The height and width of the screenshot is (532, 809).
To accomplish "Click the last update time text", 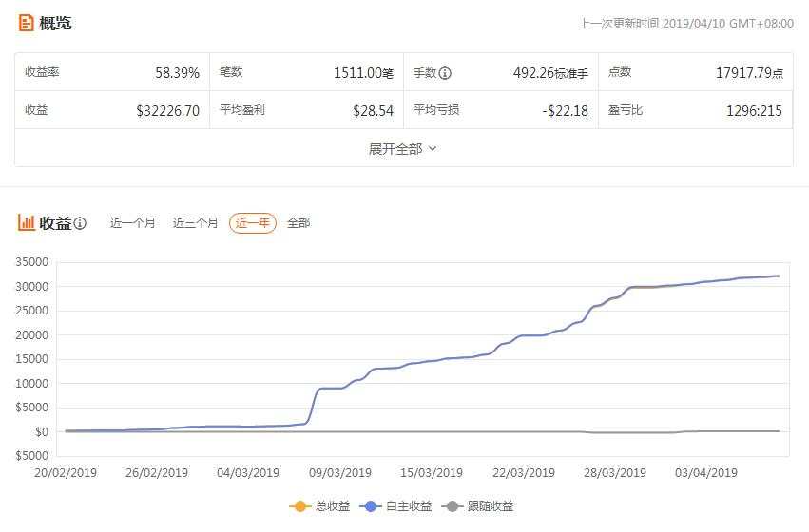I will tap(686, 24).
